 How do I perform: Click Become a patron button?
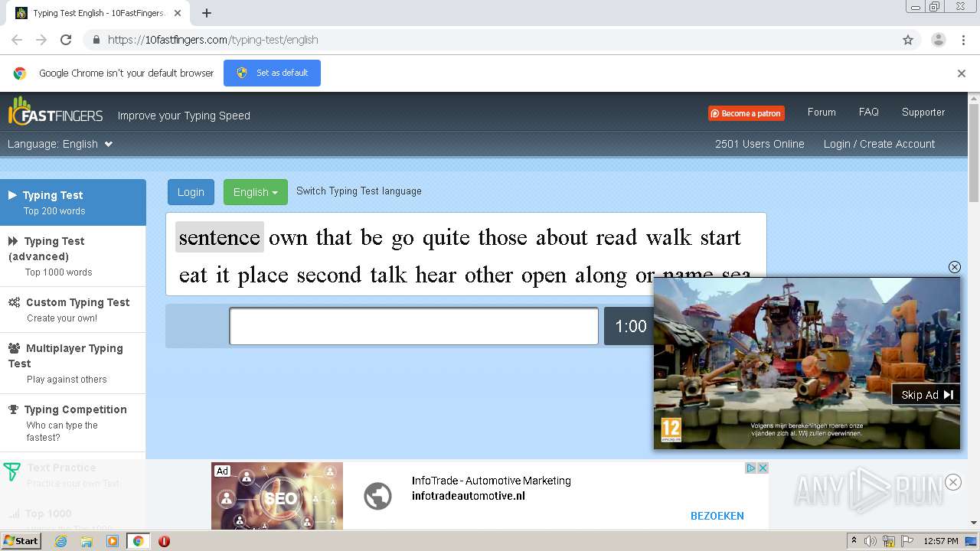[x=746, y=113]
